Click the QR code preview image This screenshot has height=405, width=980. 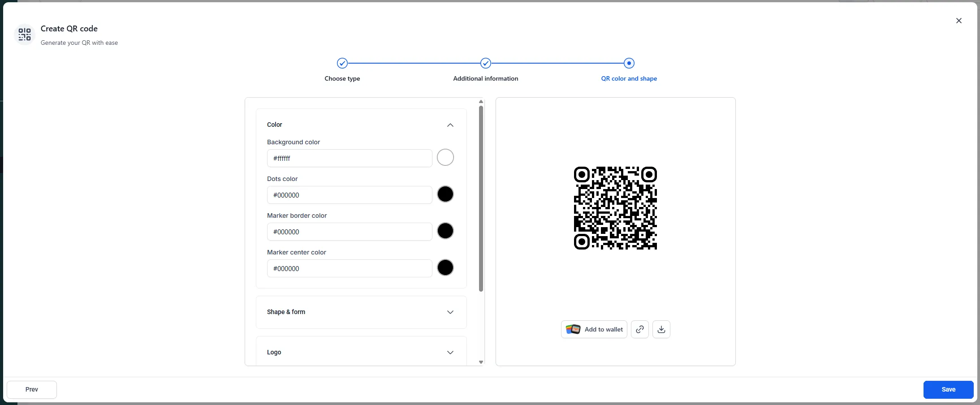click(615, 208)
